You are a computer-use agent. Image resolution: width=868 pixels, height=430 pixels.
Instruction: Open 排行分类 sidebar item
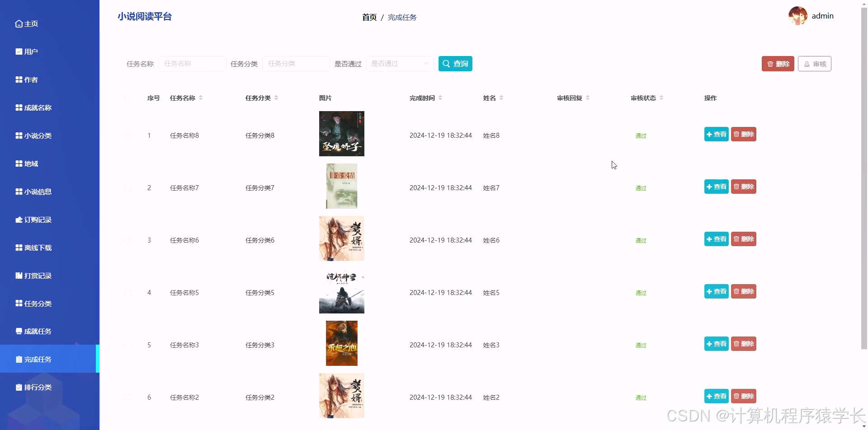[50, 387]
